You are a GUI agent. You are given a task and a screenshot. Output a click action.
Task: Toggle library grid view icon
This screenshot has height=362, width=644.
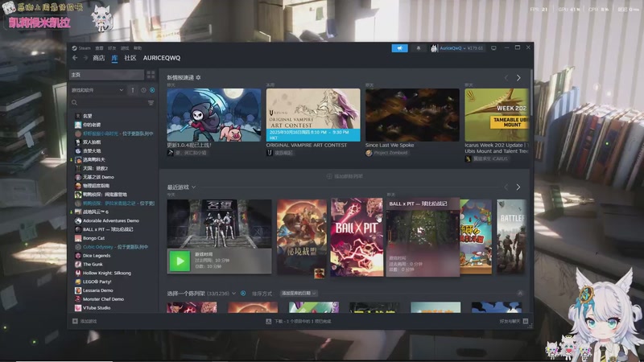point(151,75)
